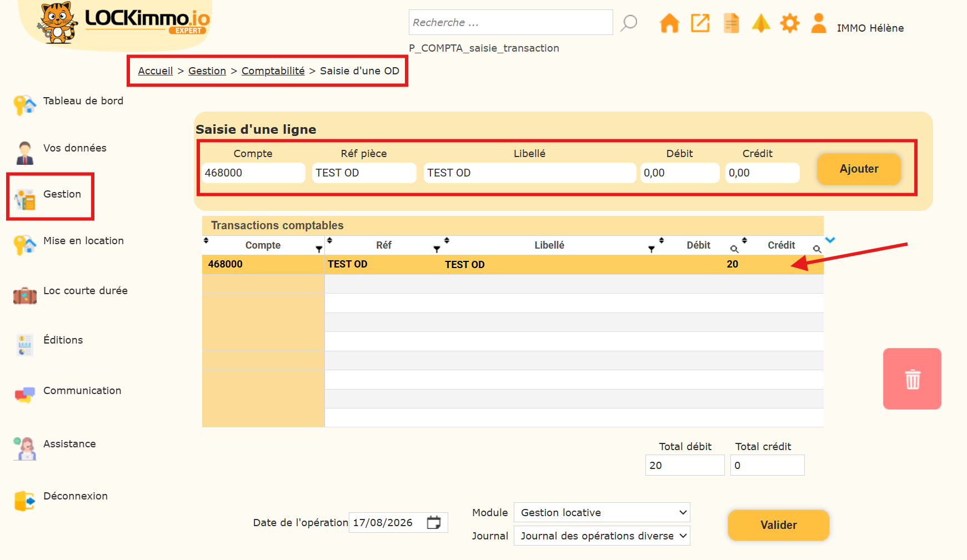Image resolution: width=967 pixels, height=560 pixels.
Task: Click the Loc courte durée suitcase icon
Action: point(25,295)
